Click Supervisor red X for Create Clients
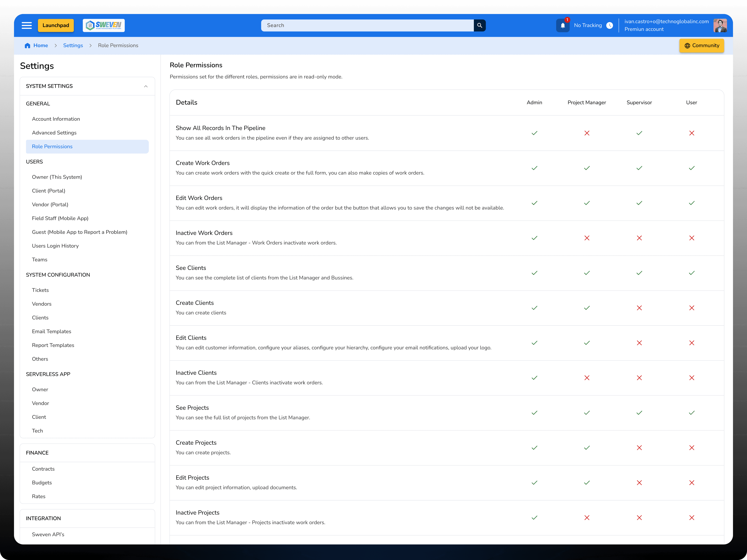This screenshot has width=747, height=560. 639,308
